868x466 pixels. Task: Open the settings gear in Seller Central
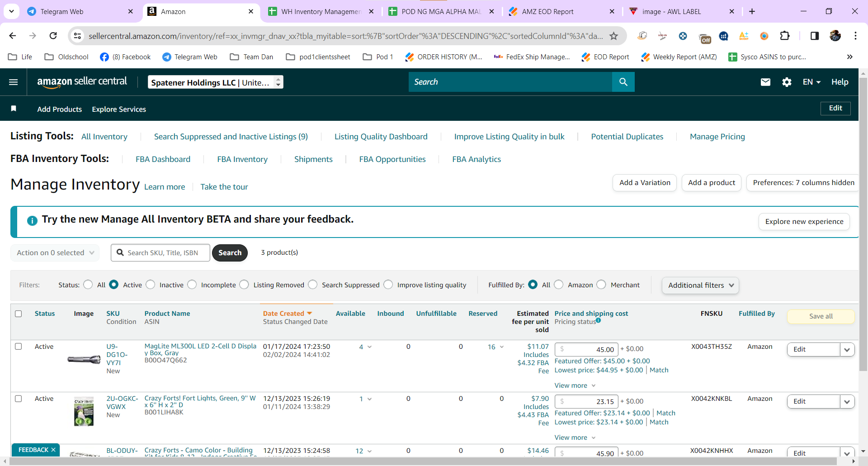787,82
